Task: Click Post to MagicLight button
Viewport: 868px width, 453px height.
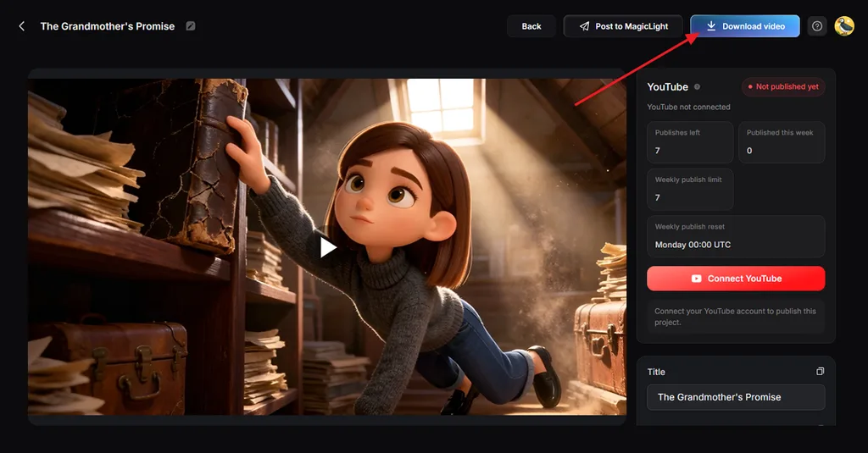Action: [x=623, y=26]
